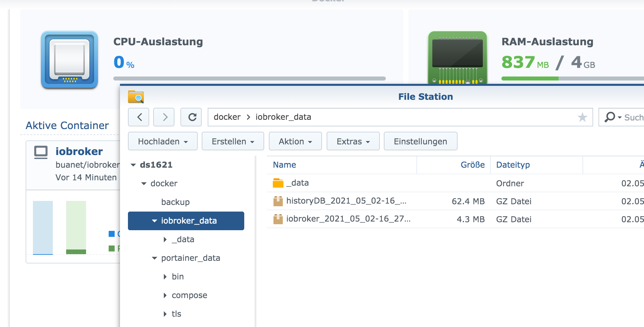644x327 pixels.
Task: Collapse the iobroker_data tree node
Action: click(155, 221)
